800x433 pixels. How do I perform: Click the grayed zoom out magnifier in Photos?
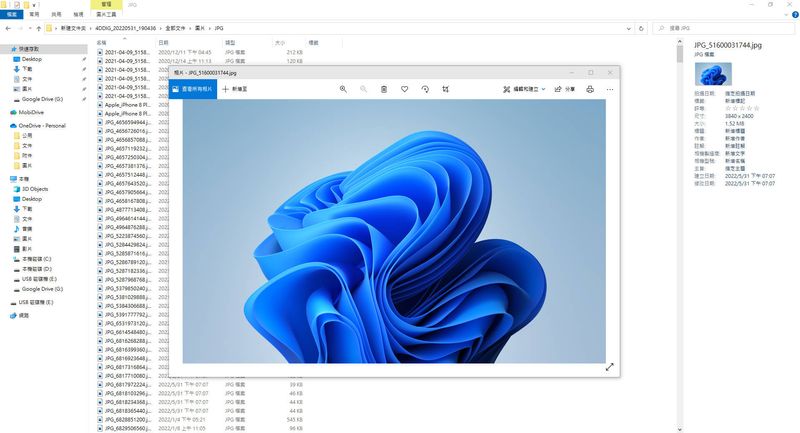(363, 89)
